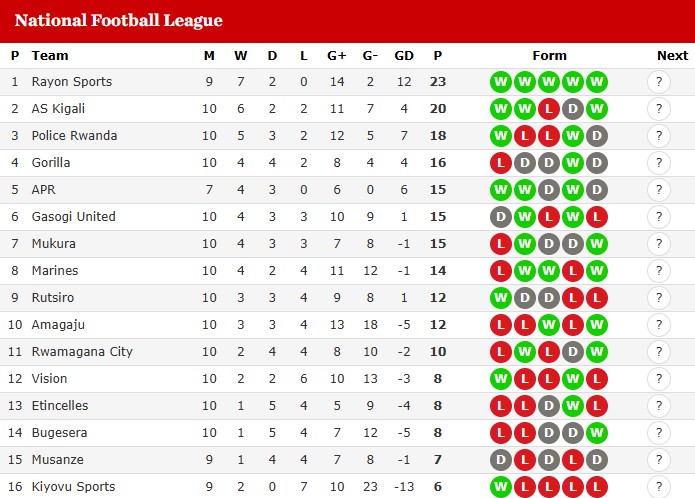695x498 pixels.
Task: Select the Gasogi United team name
Action: [x=74, y=217]
